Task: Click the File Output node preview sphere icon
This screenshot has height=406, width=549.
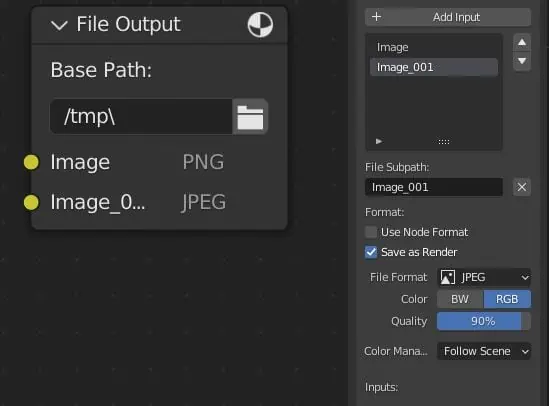Action: (260, 24)
